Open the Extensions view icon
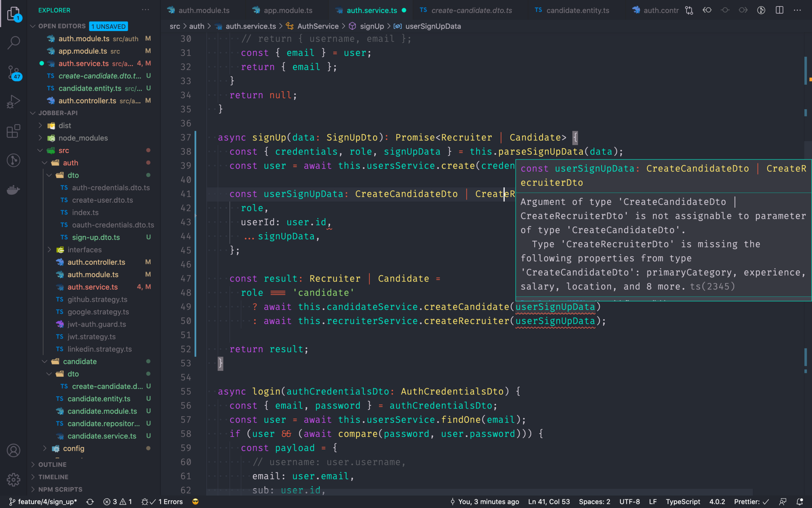Image resolution: width=812 pixels, height=508 pixels. (x=14, y=131)
